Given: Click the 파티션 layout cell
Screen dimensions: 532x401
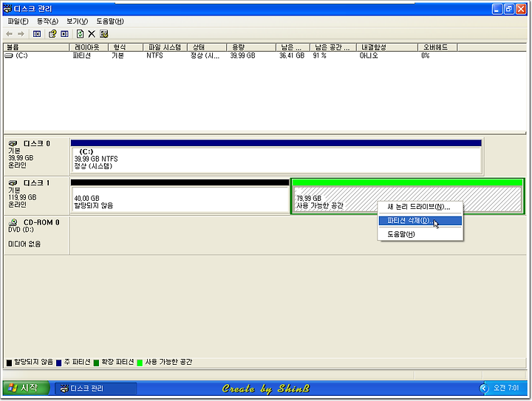Looking at the screenshot, I should (82, 55).
